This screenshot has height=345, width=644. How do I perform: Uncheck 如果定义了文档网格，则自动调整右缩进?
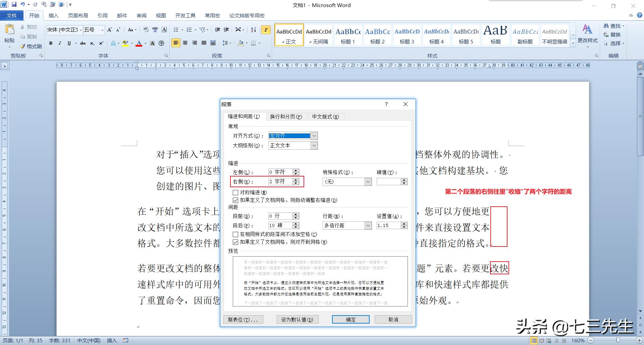(236, 200)
